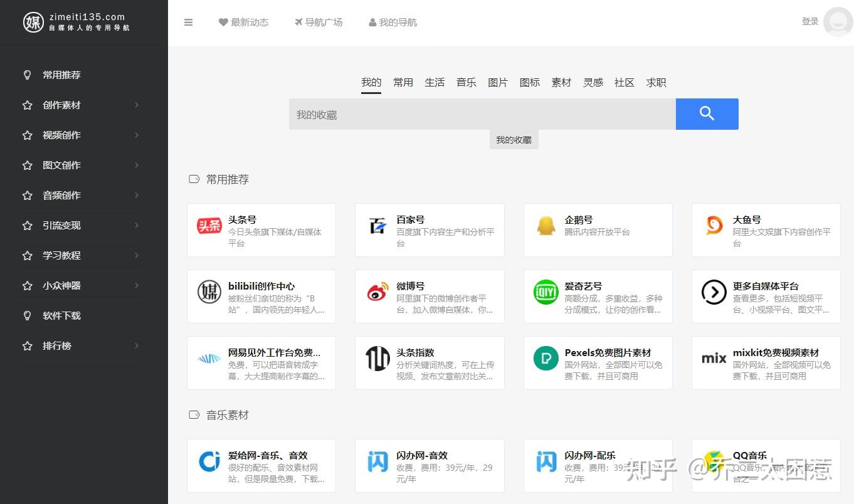Click the 我的收藏 button below search

click(x=514, y=140)
